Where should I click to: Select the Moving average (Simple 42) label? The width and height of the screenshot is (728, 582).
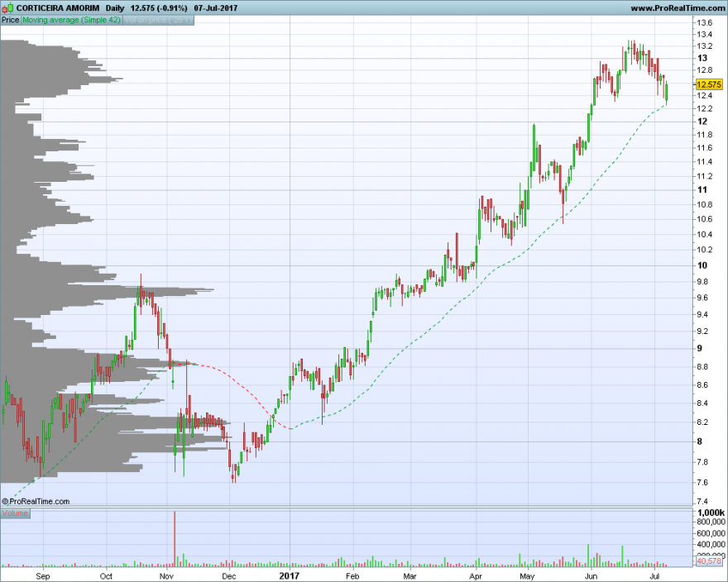71,20
